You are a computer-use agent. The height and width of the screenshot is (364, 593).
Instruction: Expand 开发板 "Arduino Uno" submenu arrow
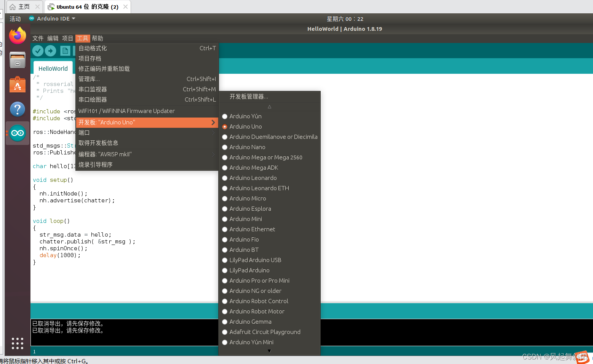(x=213, y=122)
